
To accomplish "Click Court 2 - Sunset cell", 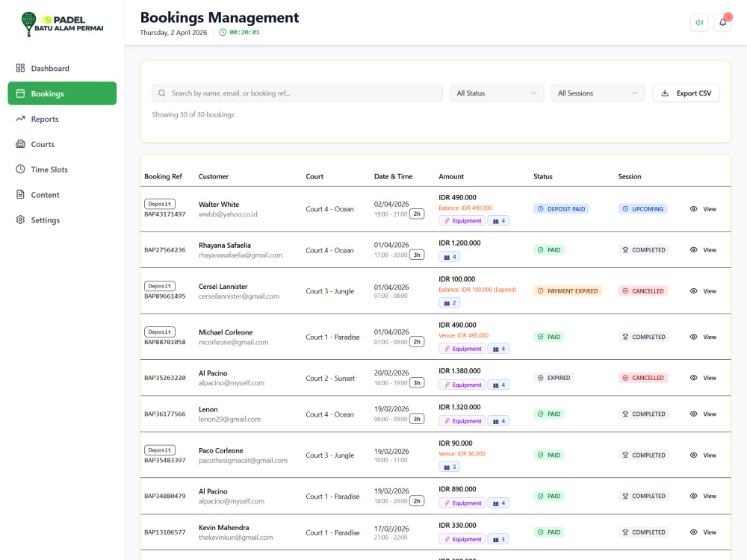I will coord(330,378).
